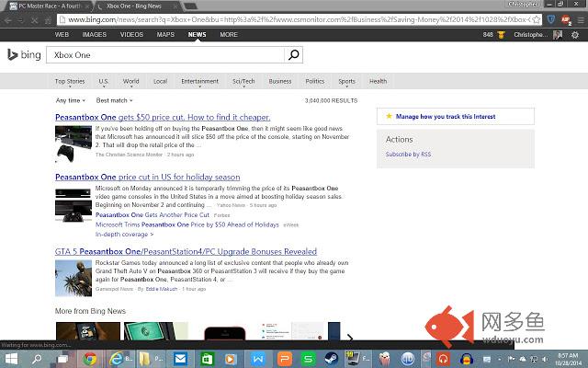Image resolution: width=588 pixels, height=368 pixels.
Task: Click inside the Xbox One search box
Action: pyautogui.click(x=165, y=55)
